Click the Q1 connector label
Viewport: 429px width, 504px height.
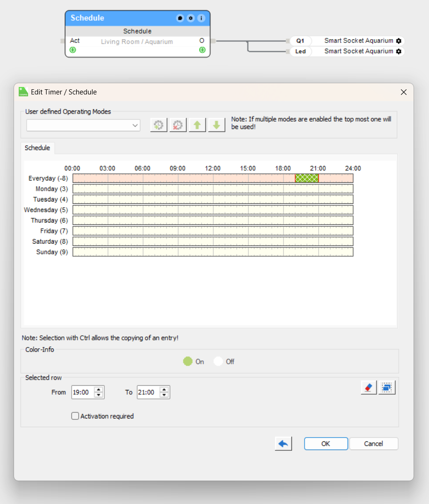point(300,41)
